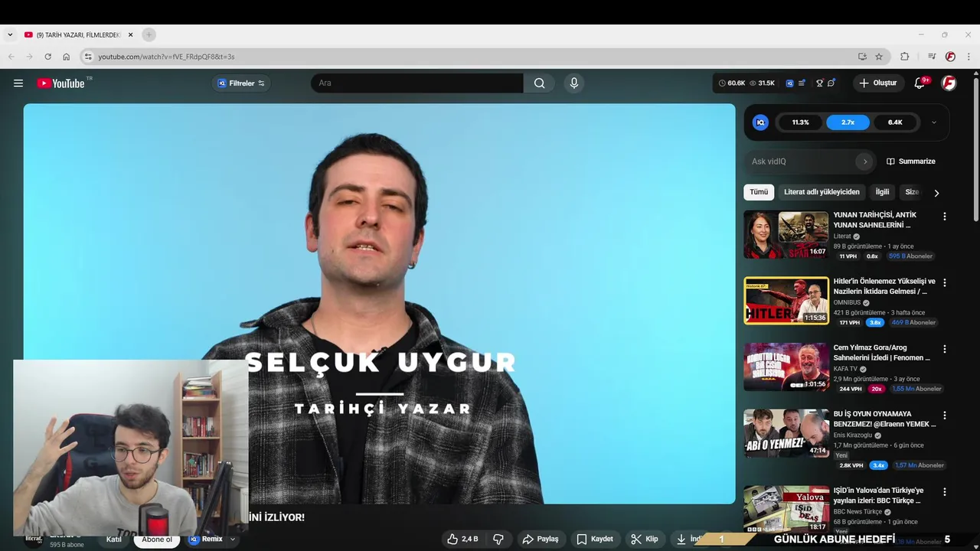This screenshot has height=551, width=980.
Task: Open the YouTube hamburger guide menu
Action: point(18,83)
